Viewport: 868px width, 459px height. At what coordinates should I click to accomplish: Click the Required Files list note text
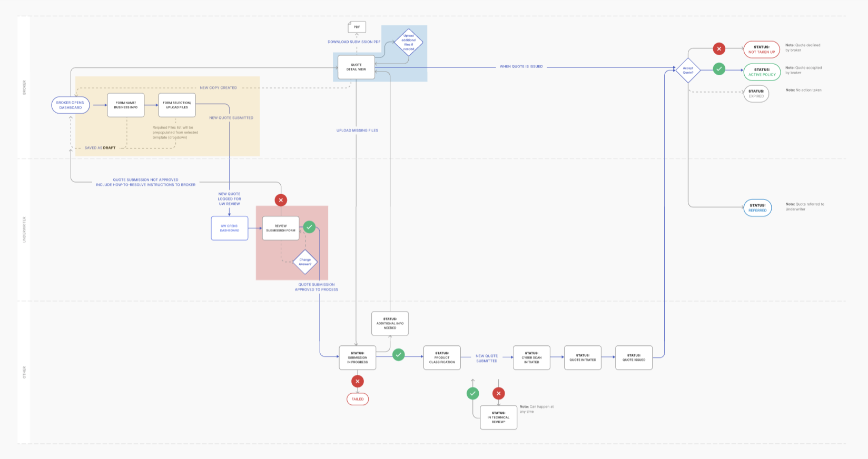(x=175, y=132)
